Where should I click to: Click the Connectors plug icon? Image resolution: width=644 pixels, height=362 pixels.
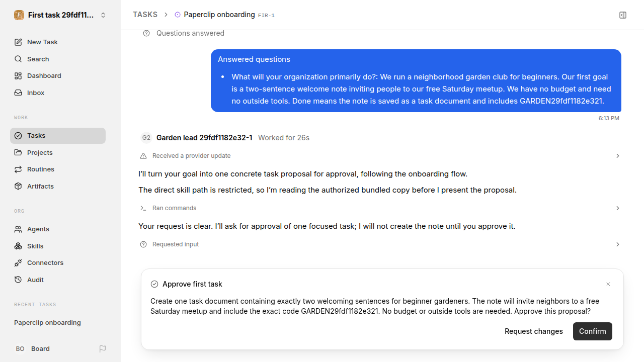pos(18,263)
